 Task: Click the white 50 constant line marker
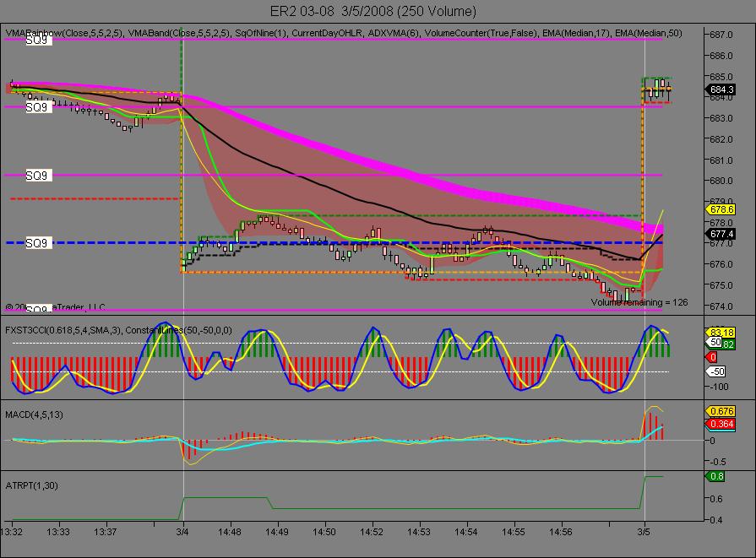(x=715, y=342)
